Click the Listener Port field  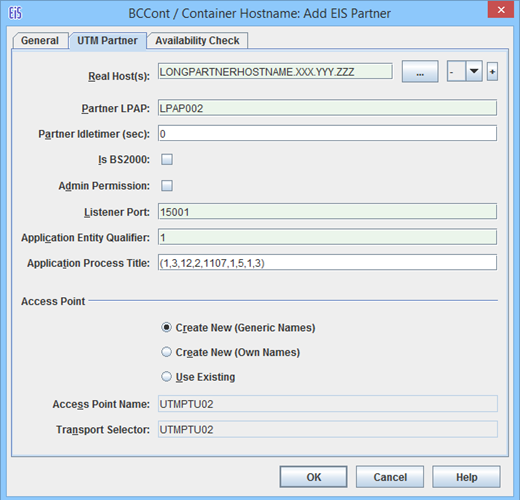point(327,212)
